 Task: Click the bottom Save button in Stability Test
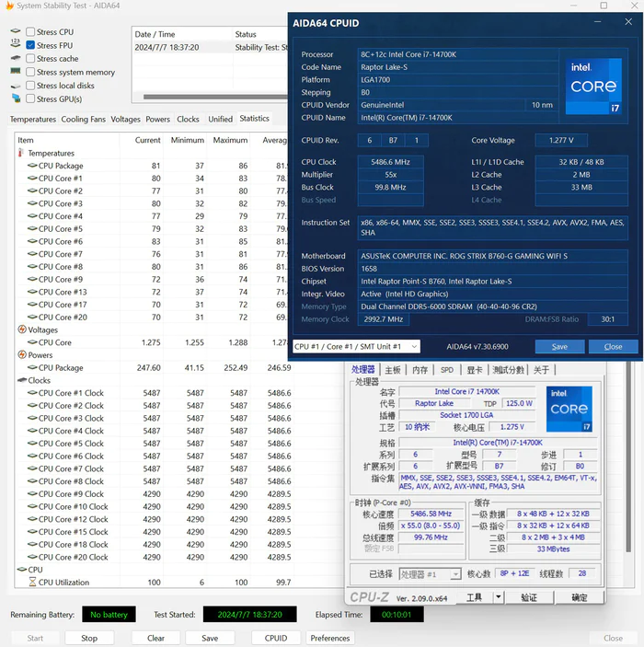pyautogui.click(x=210, y=638)
